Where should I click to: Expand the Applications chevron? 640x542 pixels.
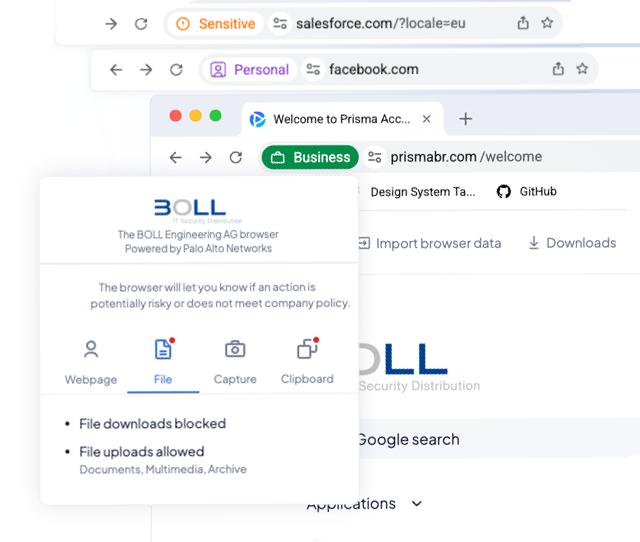[x=416, y=504]
